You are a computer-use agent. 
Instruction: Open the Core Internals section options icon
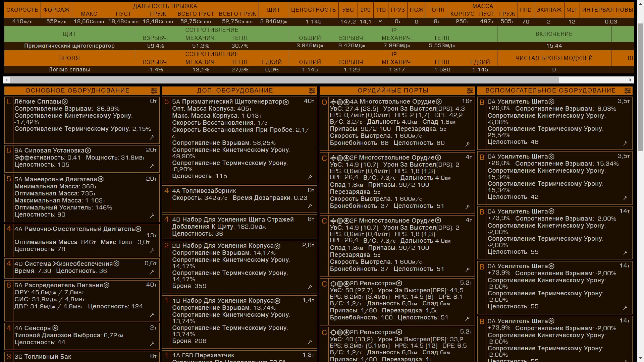[x=154, y=91]
